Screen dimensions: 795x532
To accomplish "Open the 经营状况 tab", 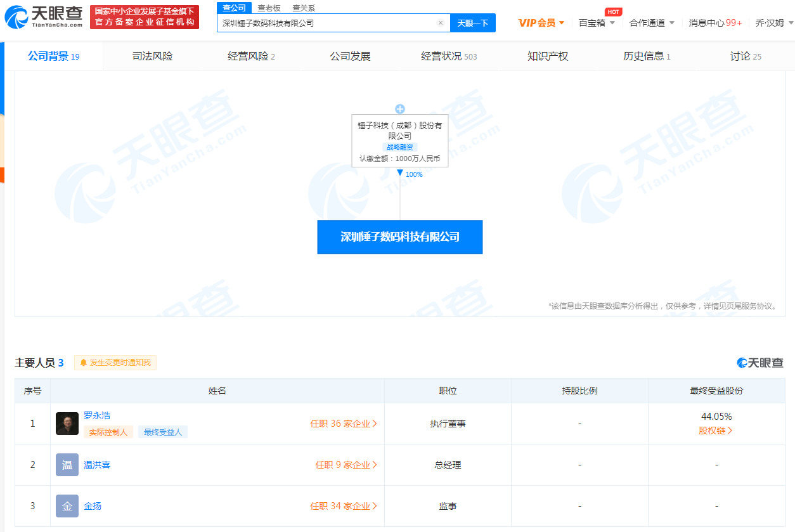I will click(x=449, y=56).
